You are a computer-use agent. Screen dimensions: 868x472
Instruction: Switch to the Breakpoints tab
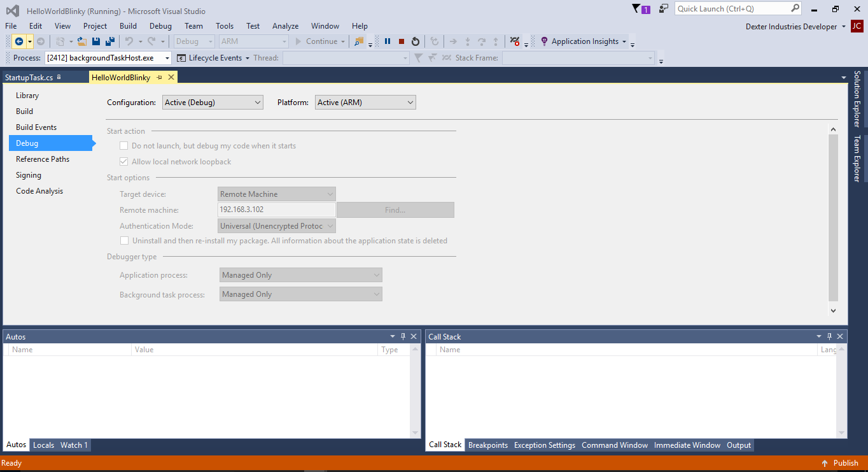click(x=488, y=445)
